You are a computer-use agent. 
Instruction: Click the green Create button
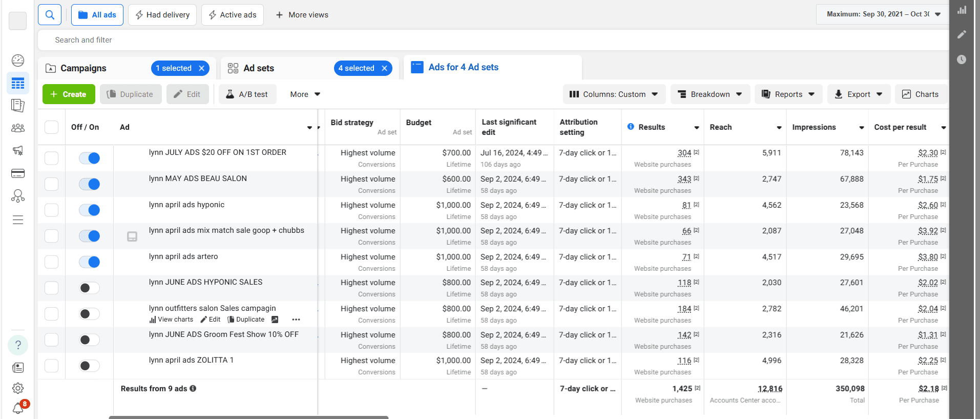click(69, 94)
